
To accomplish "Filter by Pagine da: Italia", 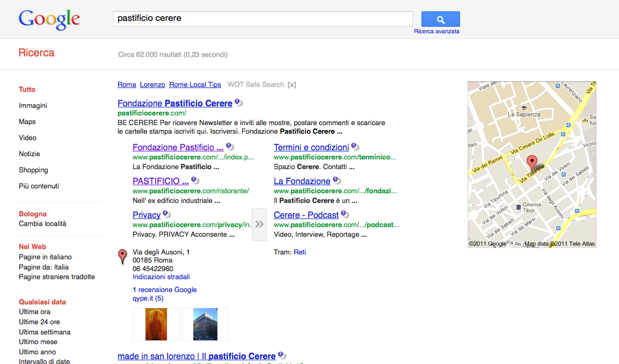I will 43,267.
